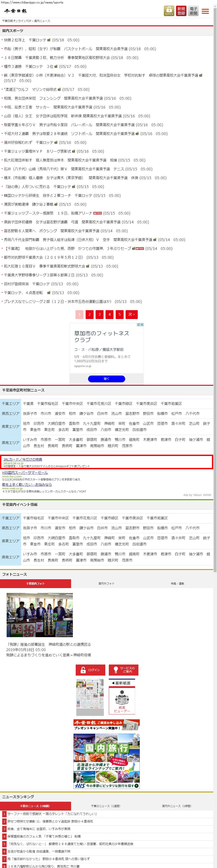The width and height of the screenshot is (217, 868).
Task: Click the gold lock login icon in header
Action: tap(169, 11)
